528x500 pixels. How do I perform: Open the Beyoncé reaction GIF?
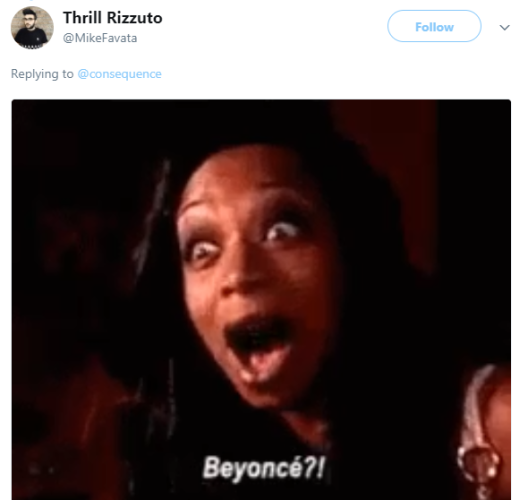(261, 300)
